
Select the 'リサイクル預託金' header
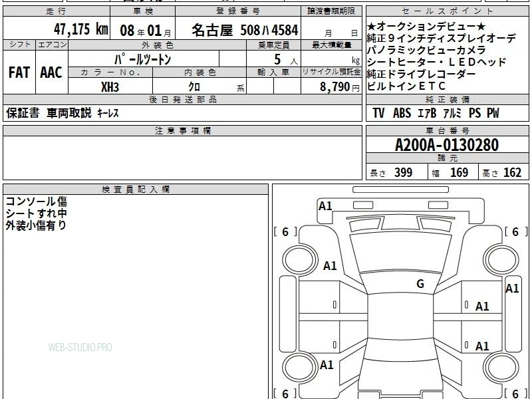(331, 72)
